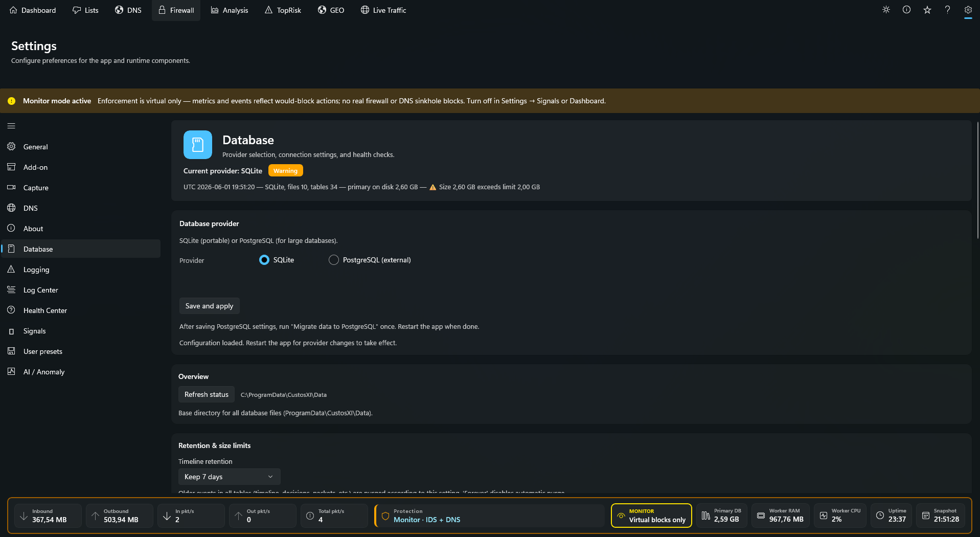The image size is (980, 537).
Task: Click the AI / Anomaly sidebar icon
Action: 11,371
